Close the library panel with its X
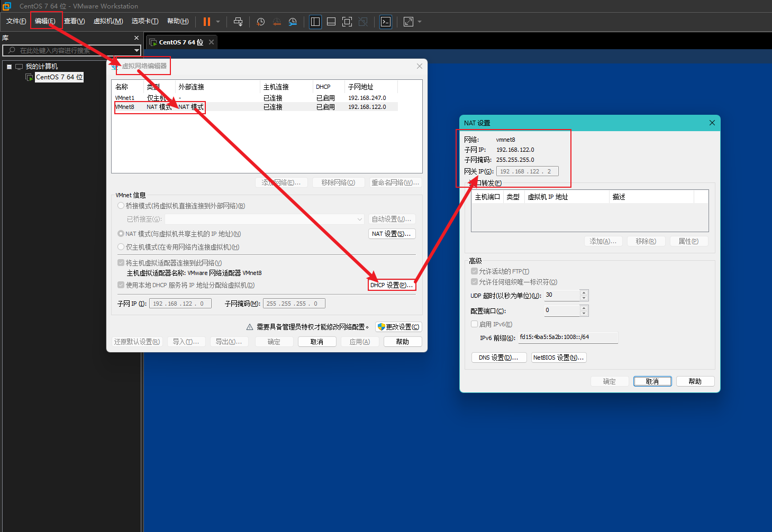Viewport: 772px width, 532px height. click(x=137, y=38)
